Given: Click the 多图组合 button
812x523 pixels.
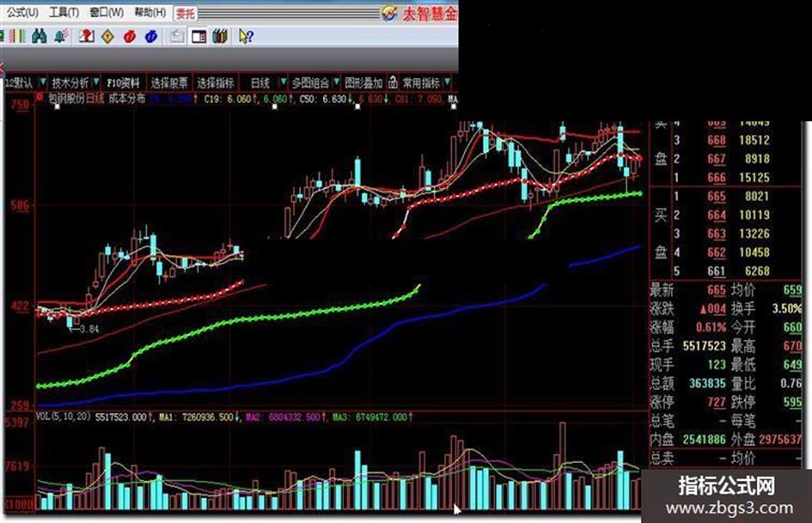Looking at the screenshot, I should (x=310, y=82).
